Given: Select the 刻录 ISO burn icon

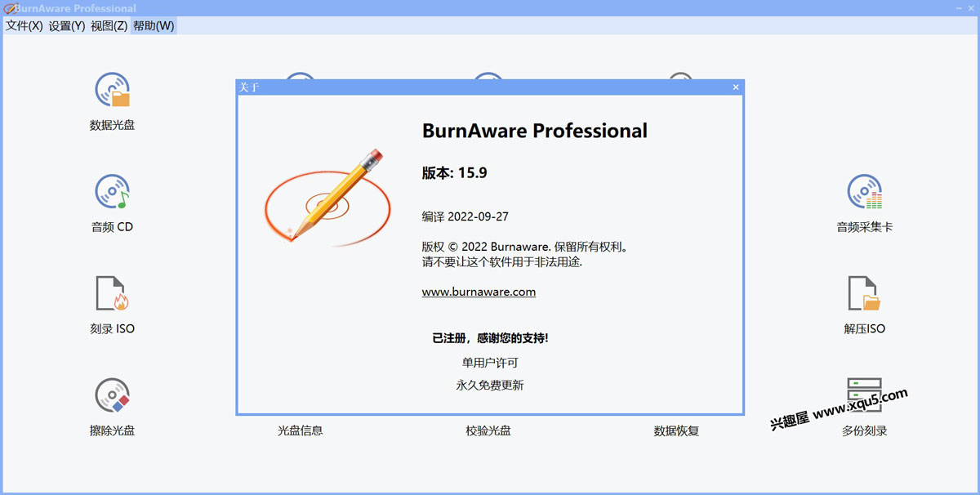Looking at the screenshot, I should pos(113,293).
